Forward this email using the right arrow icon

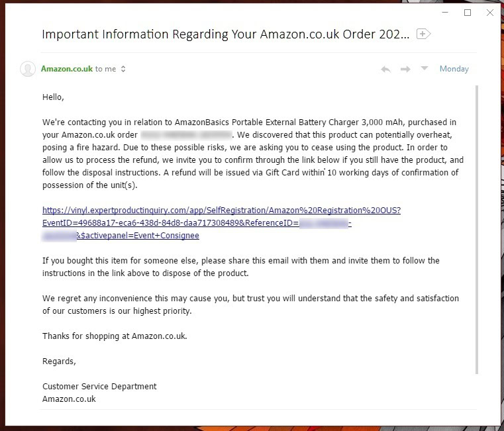[x=405, y=69]
